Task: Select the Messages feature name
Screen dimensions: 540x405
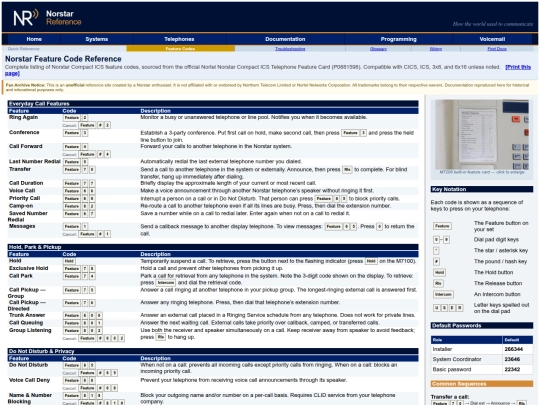Action: tap(22, 226)
